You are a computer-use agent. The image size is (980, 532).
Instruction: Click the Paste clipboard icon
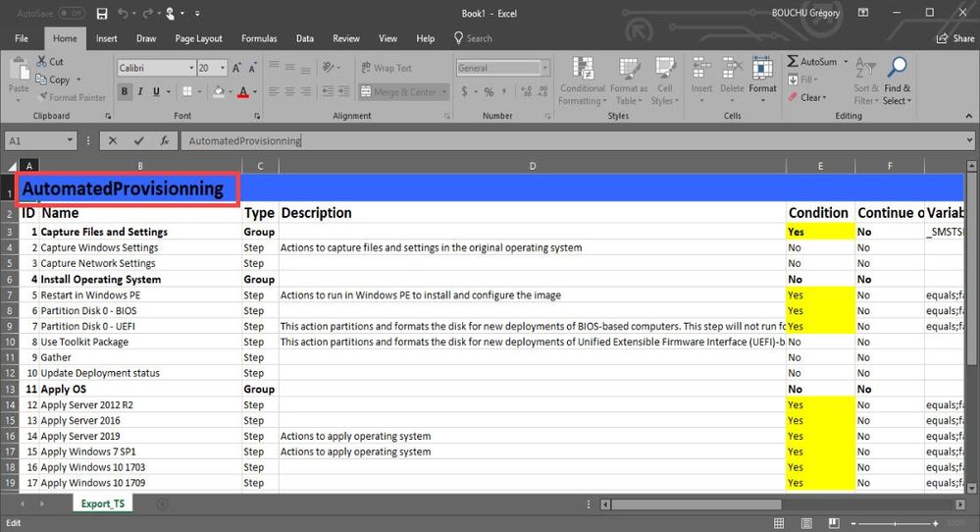click(19, 70)
